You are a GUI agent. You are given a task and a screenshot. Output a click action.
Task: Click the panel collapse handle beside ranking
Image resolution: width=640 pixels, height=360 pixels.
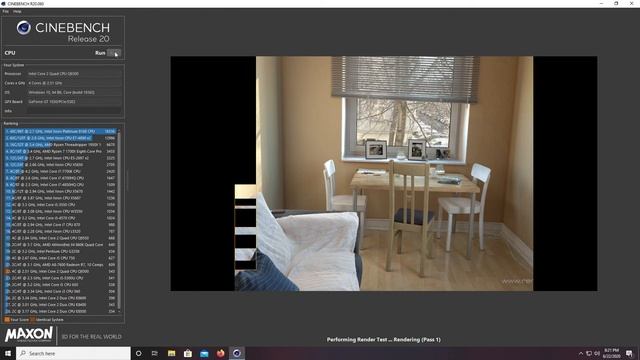pos(127,180)
